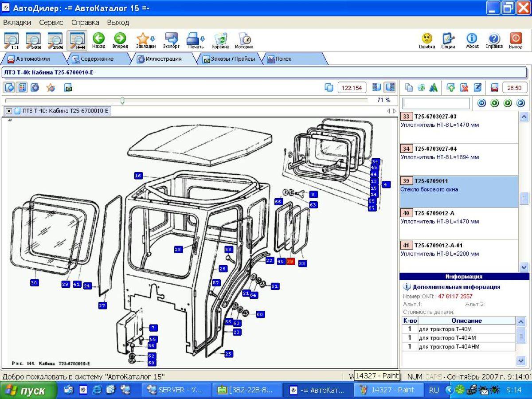Image resolution: width=532 pixels, height=399 pixels.
Task: Click the Ошибка error report icon
Action: pos(427,40)
